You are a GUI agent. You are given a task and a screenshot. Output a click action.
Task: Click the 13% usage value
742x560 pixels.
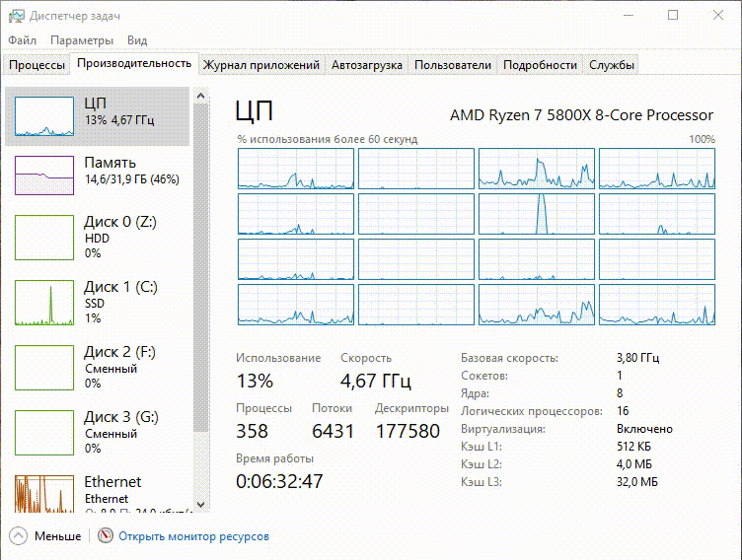coord(255,381)
